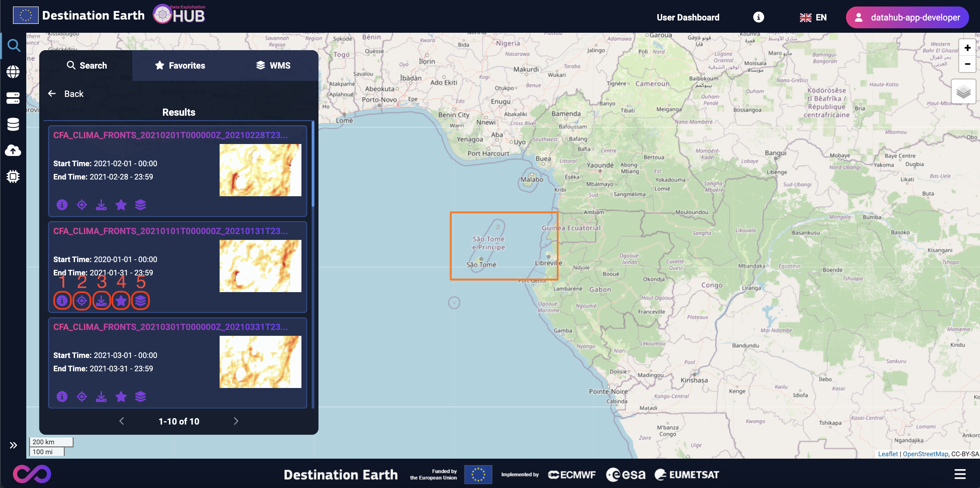Click the infinity logo in footer
This screenshot has width=980, height=488.
point(32,474)
